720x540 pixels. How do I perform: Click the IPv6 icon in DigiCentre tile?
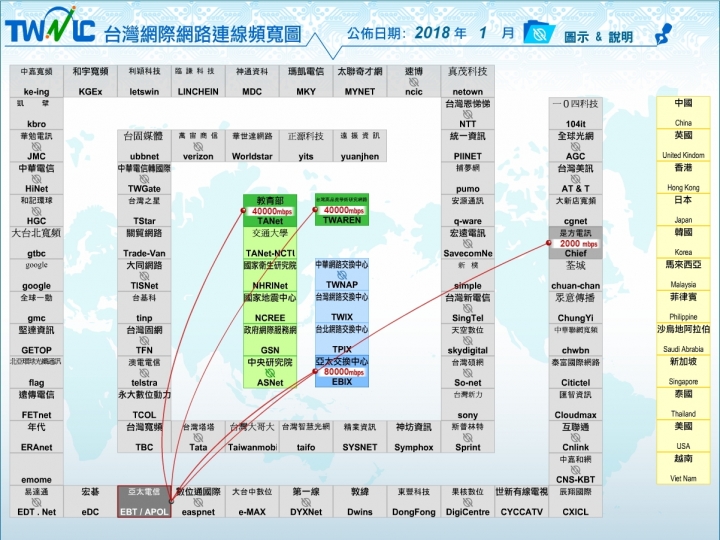point(467,502)
